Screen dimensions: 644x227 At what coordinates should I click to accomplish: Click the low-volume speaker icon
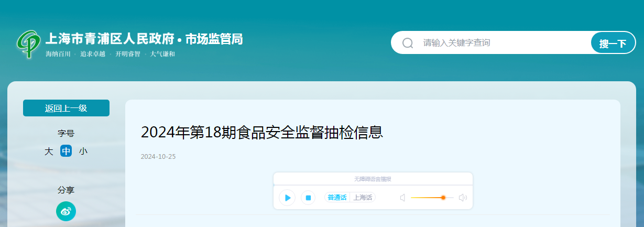coord(403,198)
